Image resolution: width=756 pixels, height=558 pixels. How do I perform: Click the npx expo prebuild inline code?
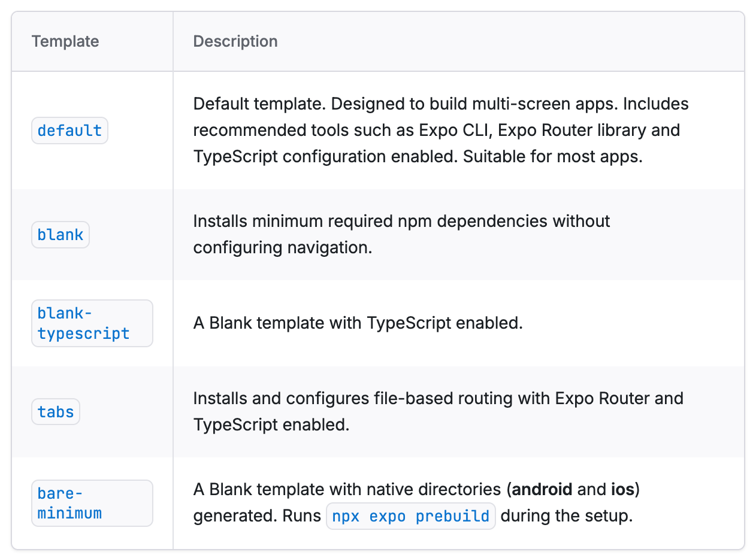pos(411,516)
